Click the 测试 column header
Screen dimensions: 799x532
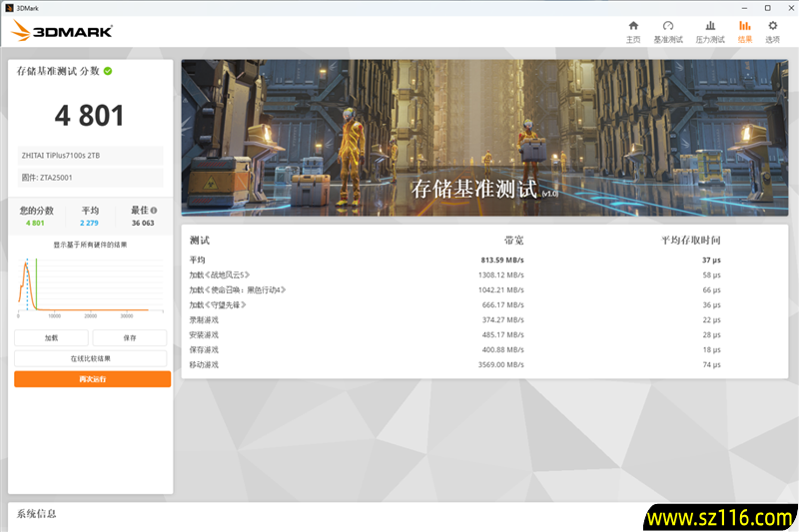[199, 241]
